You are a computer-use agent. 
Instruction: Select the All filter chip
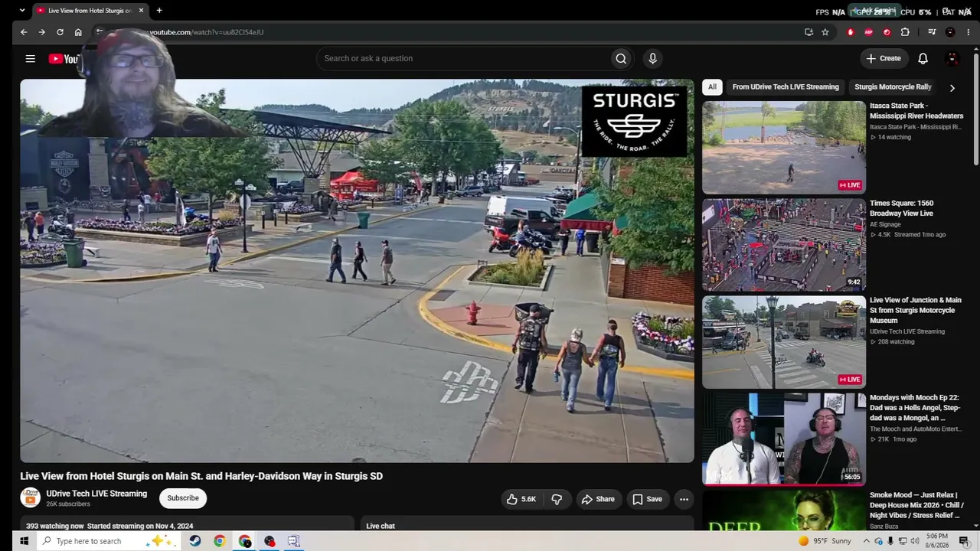pos(712,87)
